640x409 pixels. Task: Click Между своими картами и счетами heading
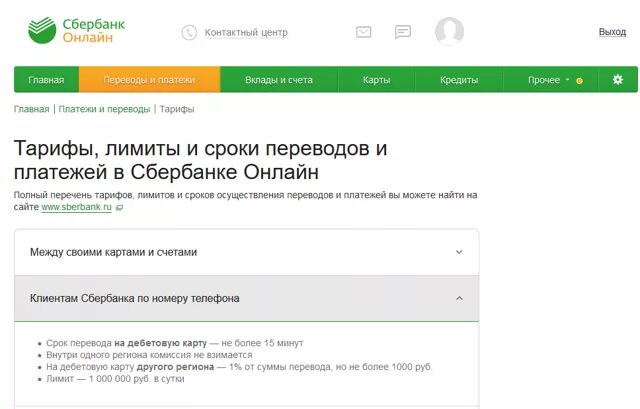click(x=113, y=252)
